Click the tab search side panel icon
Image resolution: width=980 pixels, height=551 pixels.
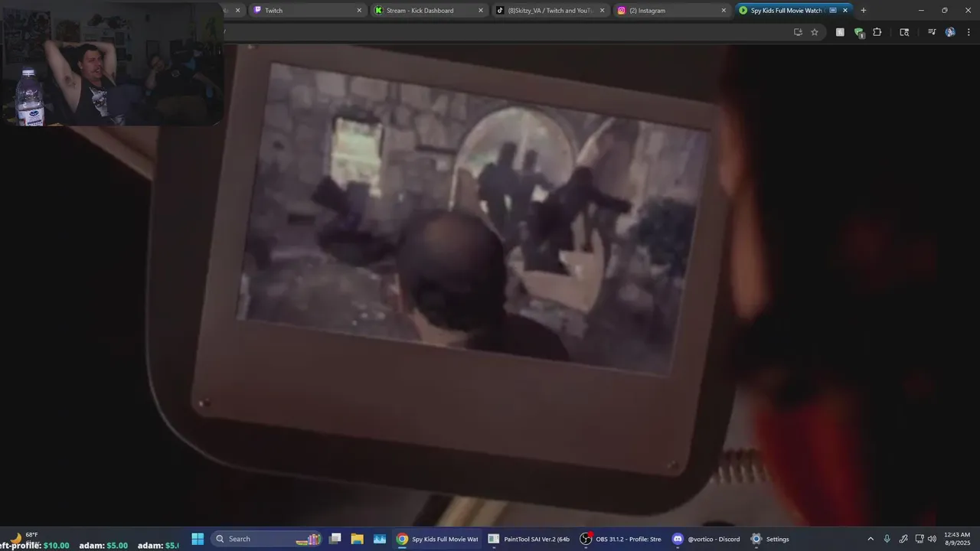904,32
